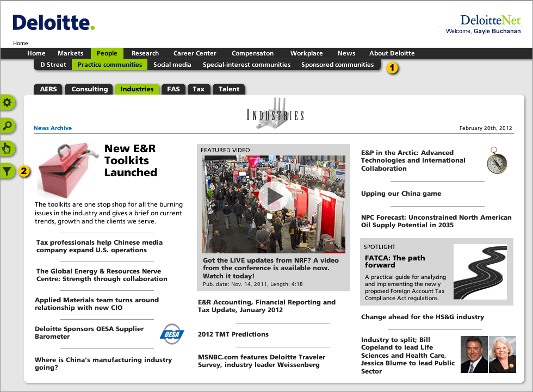Open New E&R Toolkits Launched headline
This screenshot has width=533, height=392.
(131, 160)
